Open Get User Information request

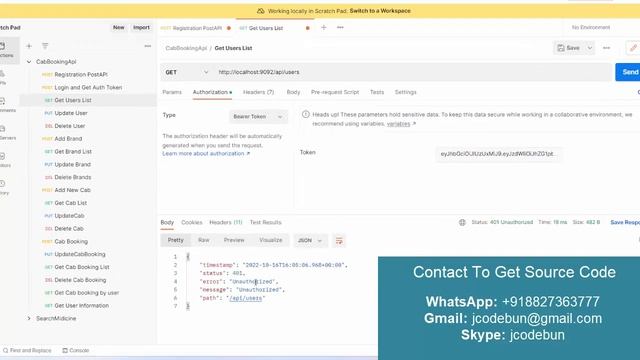pyautogui.click(x=82, y=306)
